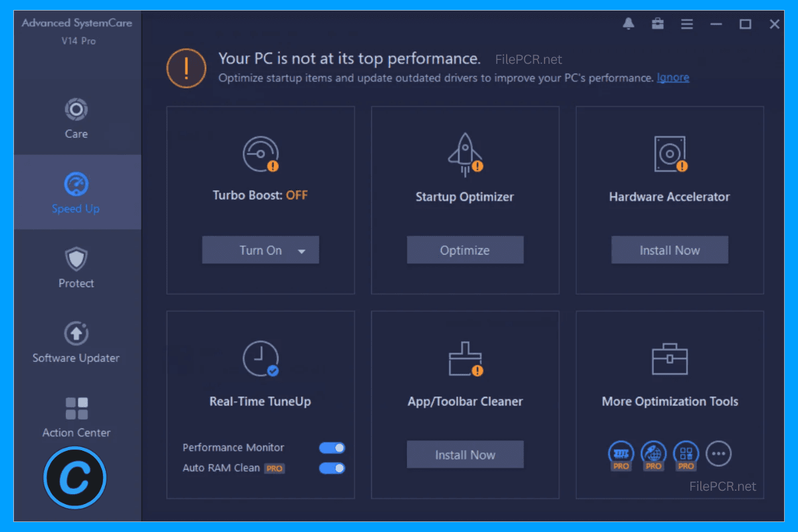The height and width of the screenshot is (532, 798).
Task: Click the App/Toolbar Cleaner brush icon
Action: tap(465, 360)
